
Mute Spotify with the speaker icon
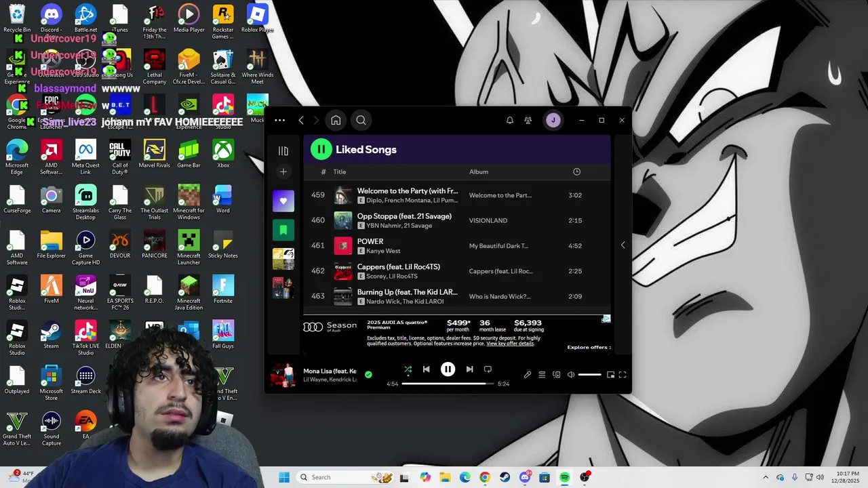coord(571,375)
